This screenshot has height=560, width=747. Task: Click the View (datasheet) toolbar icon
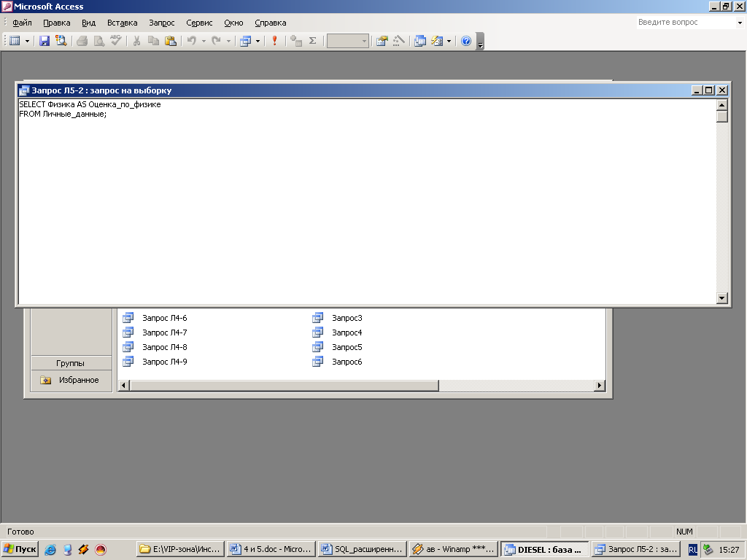click(15, 41)
